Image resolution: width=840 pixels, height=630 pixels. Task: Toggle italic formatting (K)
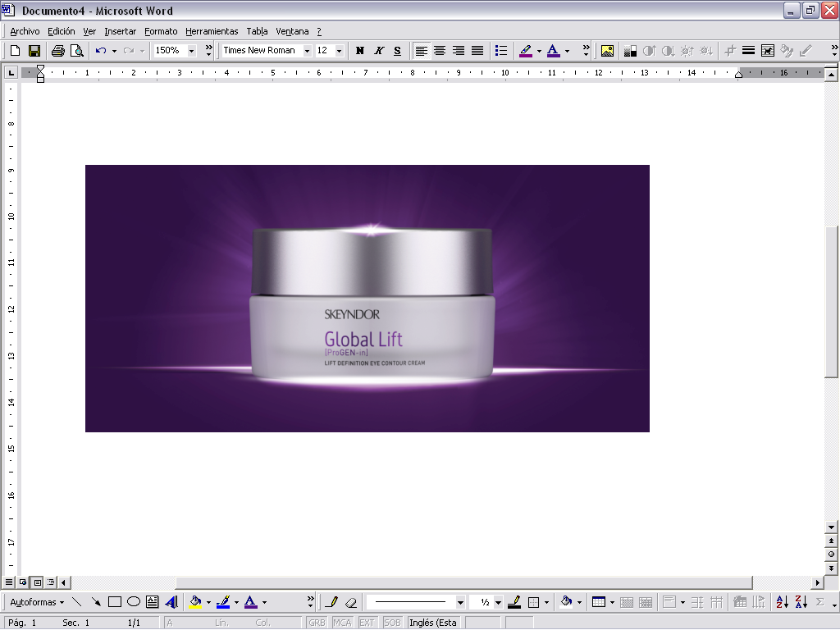[x=379, y=50]
